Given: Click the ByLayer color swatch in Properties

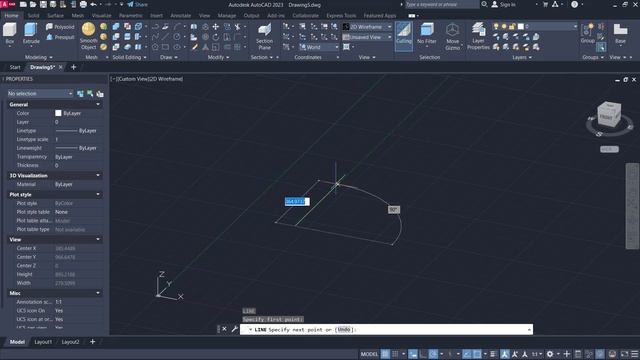Looking at the screenshot, I should [58, 113].
